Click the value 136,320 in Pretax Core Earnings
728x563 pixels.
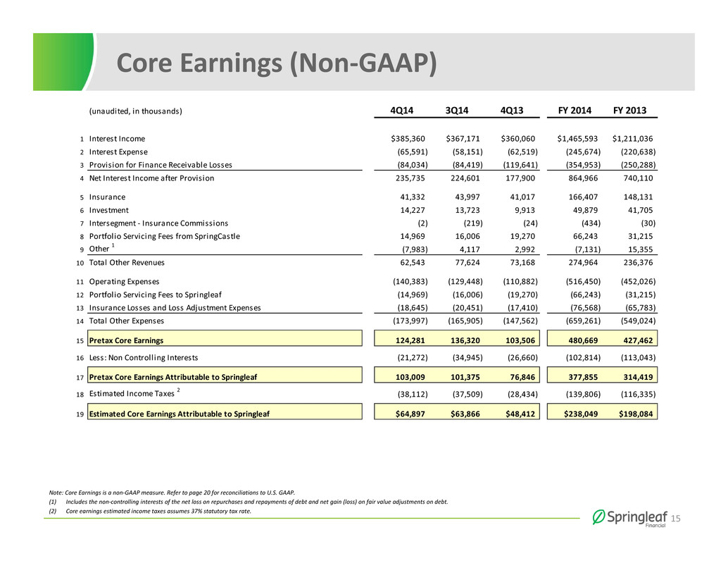tap(465, 340)
